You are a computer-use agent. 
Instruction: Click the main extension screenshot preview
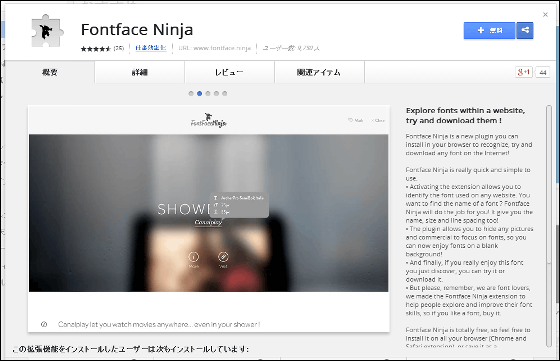(209, 219)
